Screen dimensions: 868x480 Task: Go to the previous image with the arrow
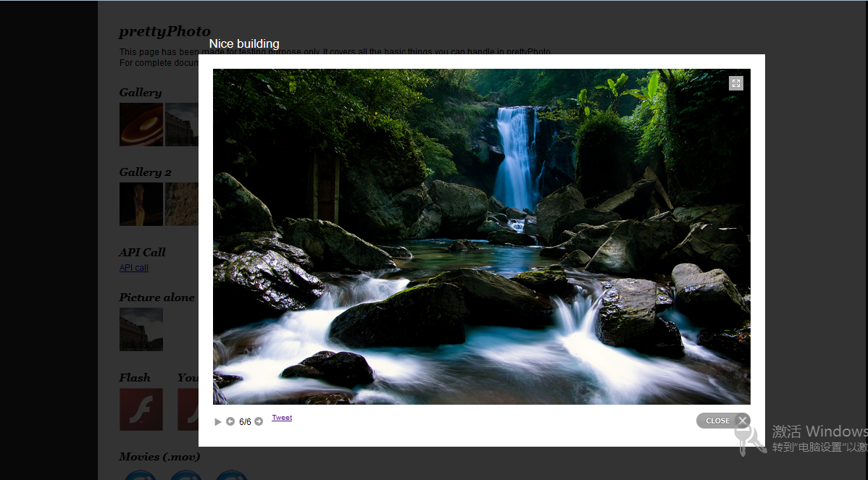coord(230,421)
